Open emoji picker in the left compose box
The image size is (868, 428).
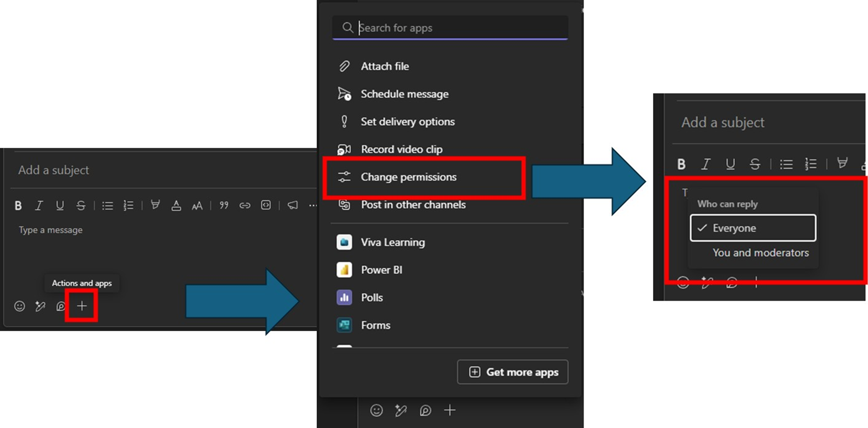coord(19,306)
